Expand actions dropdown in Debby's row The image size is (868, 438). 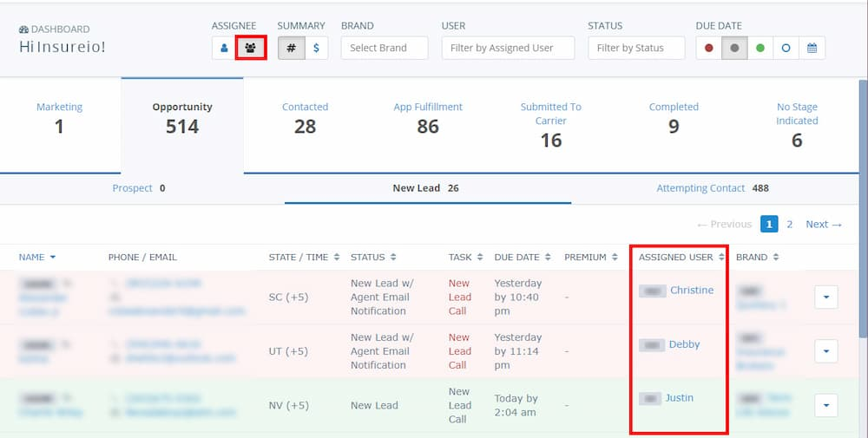(x=826, y=351)
